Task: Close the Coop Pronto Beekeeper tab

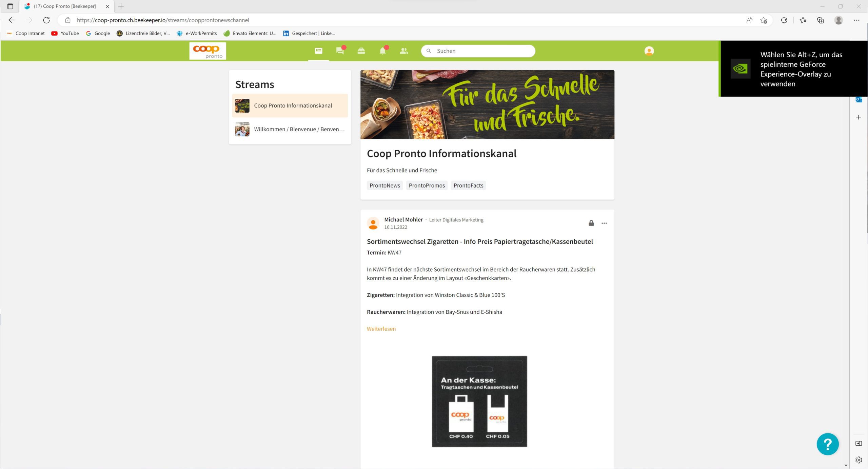Action: 107,6
